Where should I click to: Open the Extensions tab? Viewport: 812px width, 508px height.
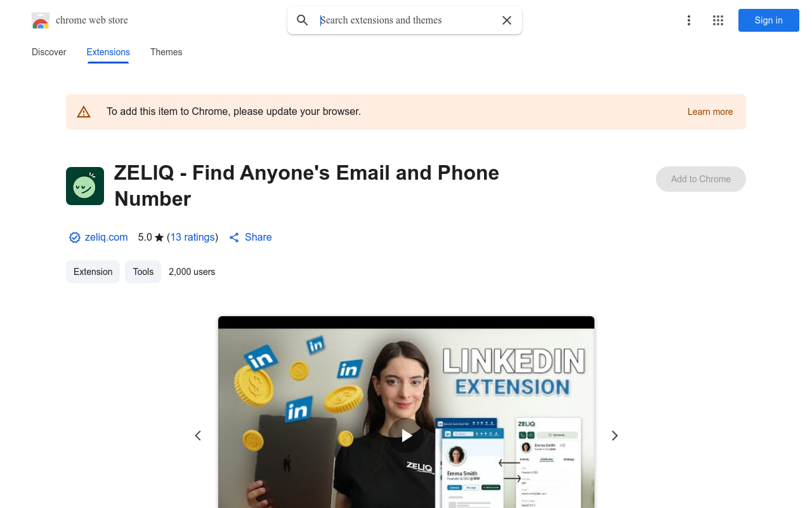[x=108, y=52]
